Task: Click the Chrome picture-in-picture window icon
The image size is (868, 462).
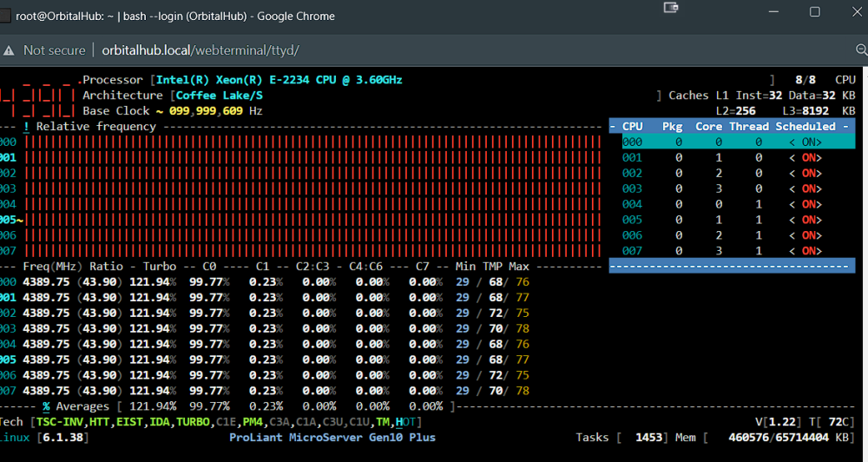Action: click(671, 7)
